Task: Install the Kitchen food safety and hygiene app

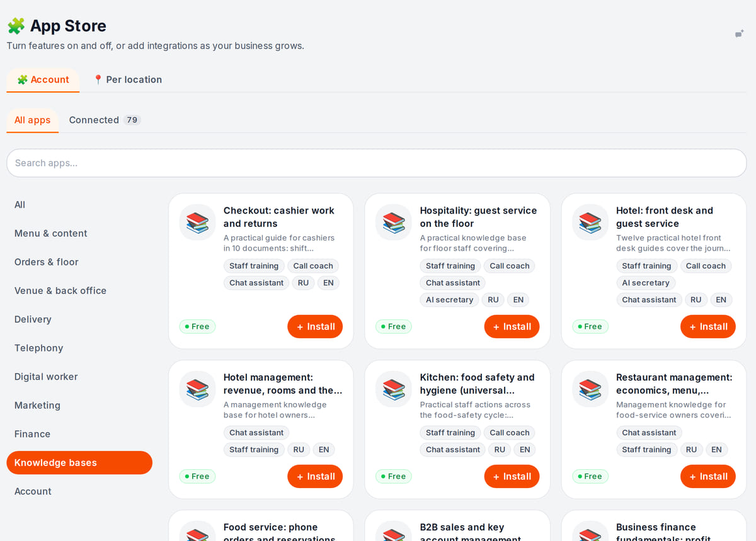Action: pos(512,477)
